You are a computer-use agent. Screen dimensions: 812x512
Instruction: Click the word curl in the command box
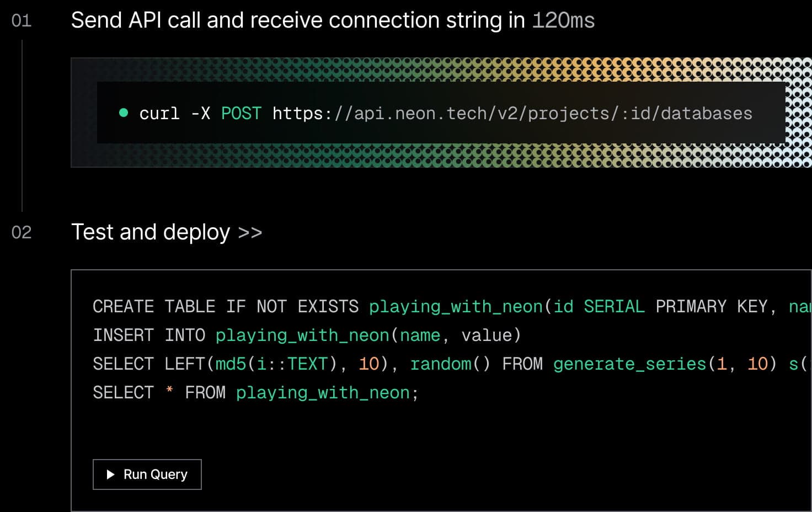point(159,114)
